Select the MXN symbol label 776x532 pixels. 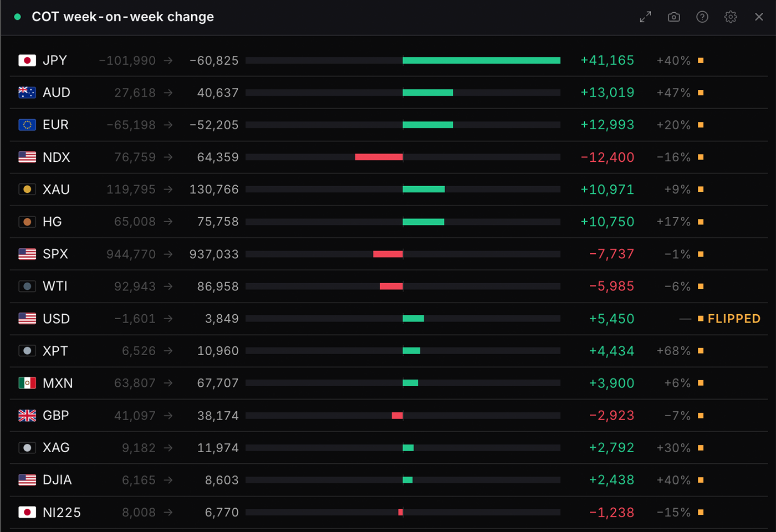tap(58, 383)
